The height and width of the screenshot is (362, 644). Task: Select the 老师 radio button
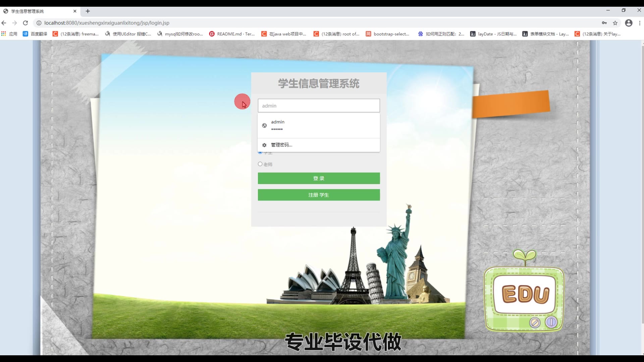tap(260, 164)
